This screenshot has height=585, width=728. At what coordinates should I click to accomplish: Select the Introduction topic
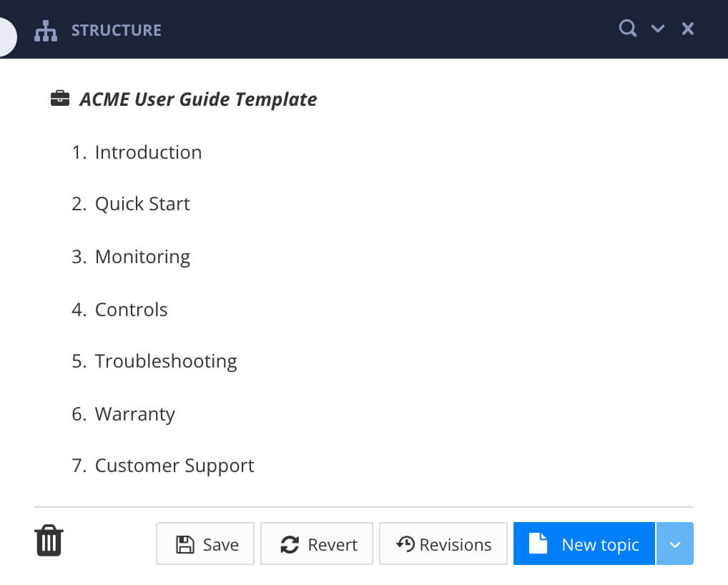coord(148,152)
